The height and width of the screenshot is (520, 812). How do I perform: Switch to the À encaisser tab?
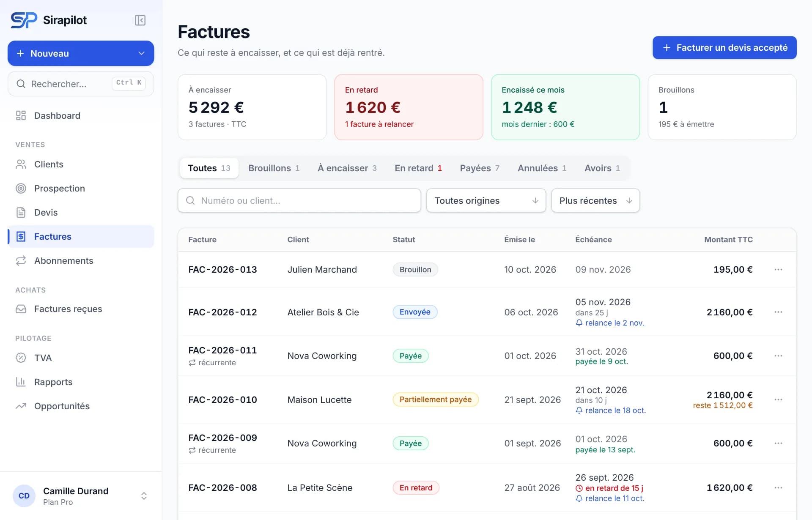pyautogui.click(x=347, y=168)
